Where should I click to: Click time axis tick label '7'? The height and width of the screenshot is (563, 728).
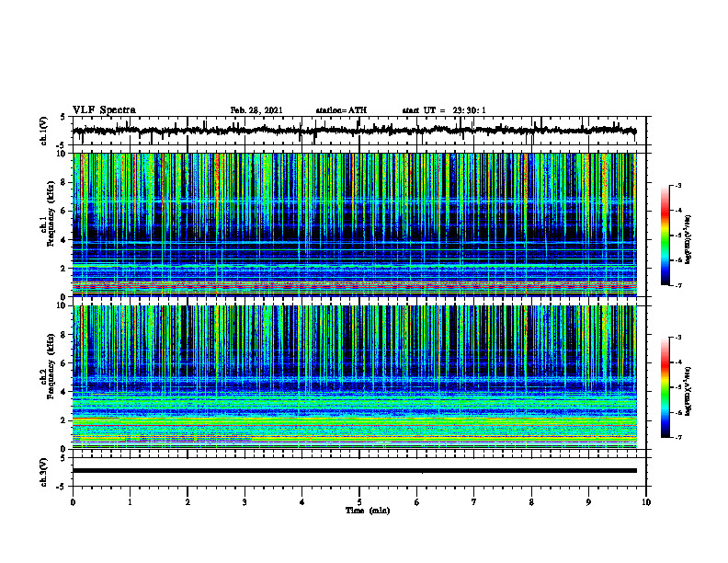pos(474,502)
